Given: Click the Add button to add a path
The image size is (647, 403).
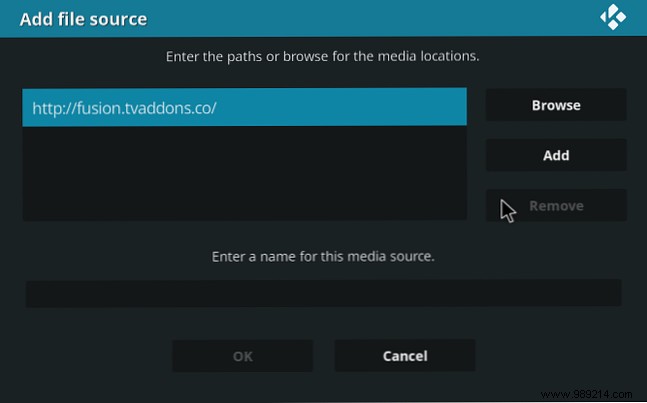Looking at the screenshot, I should (556, 156).
